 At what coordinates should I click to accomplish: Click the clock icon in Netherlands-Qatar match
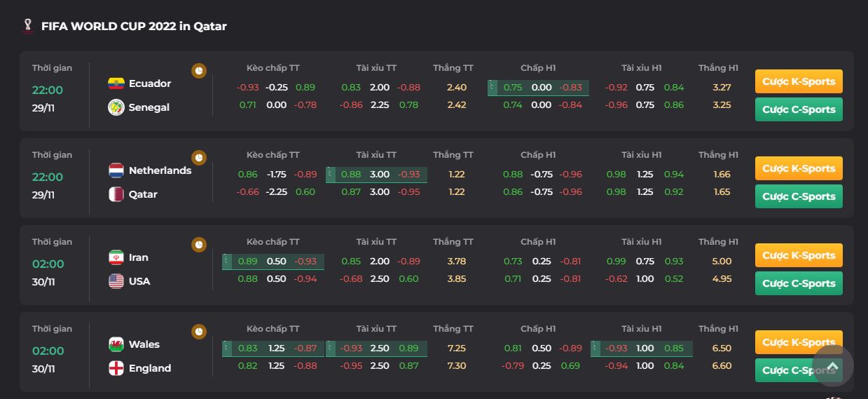tap(199, 158)
